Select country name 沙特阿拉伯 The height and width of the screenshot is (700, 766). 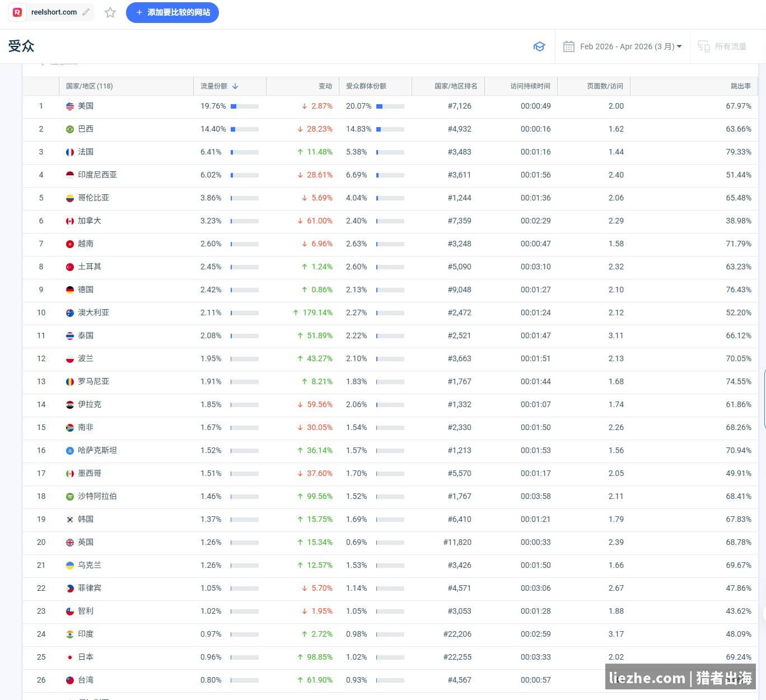pos(97,496)
